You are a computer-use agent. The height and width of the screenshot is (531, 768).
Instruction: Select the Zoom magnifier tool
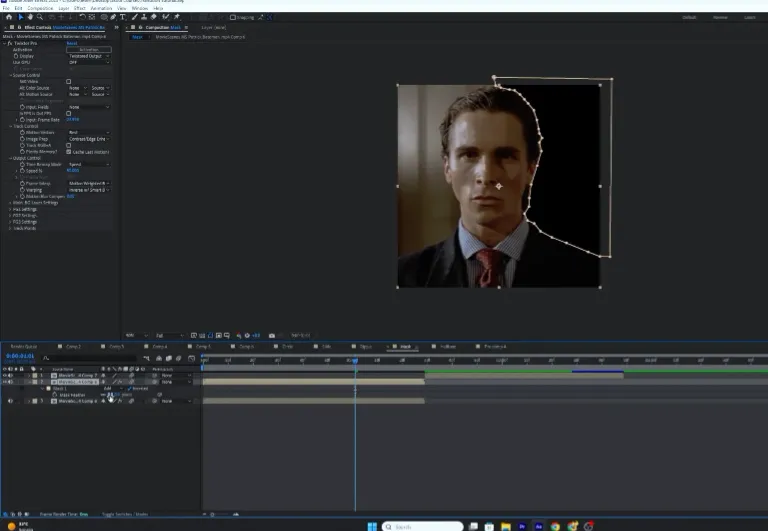coord(40,17)
